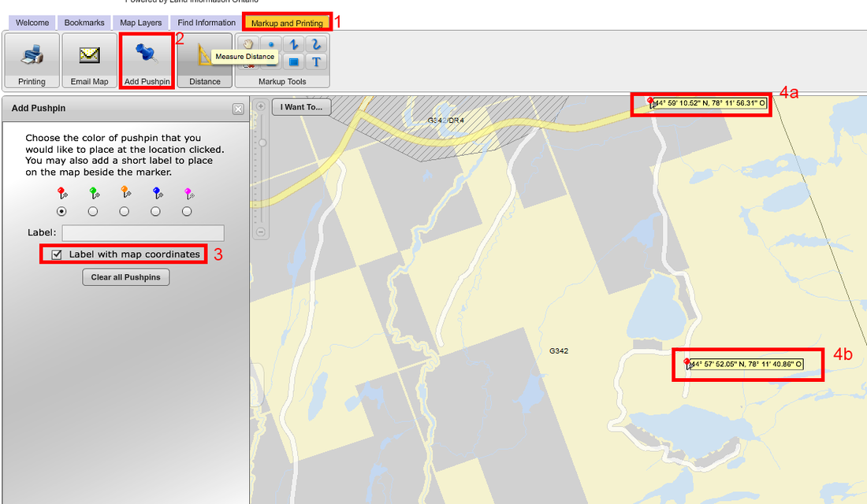The image size is (867, 504).
Task: Select the Markup and Printing tab
Action: click(x=287, y=23)
